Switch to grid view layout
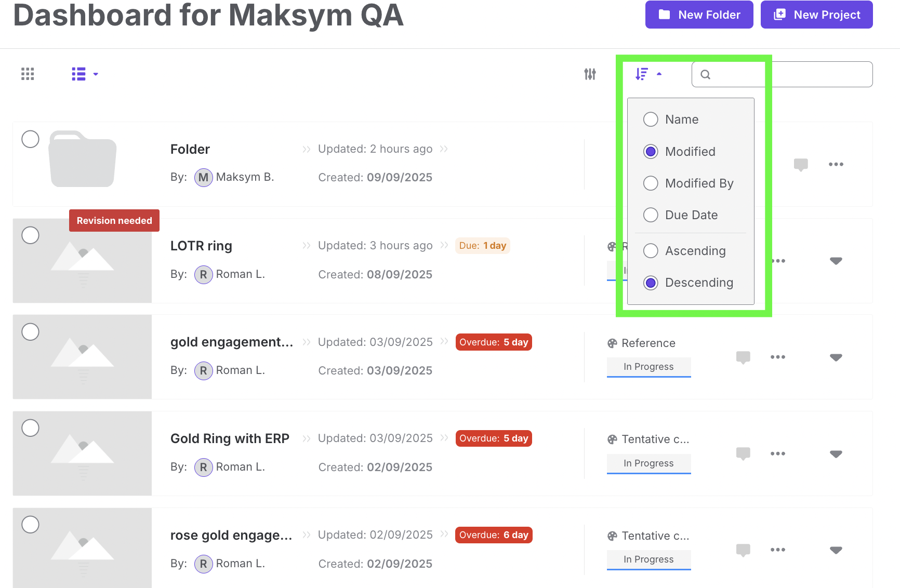The image size is (900, 588). click(28, 74)
